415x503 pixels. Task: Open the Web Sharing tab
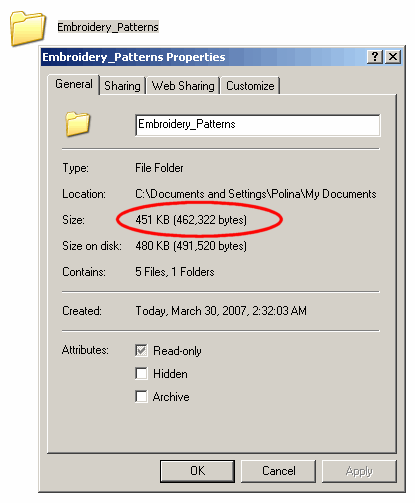tap(183, 86)
